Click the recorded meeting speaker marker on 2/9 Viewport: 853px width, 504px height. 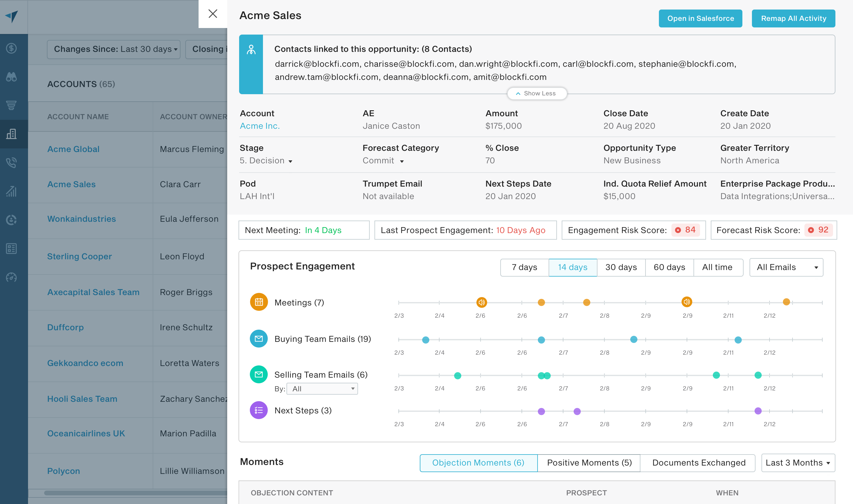coord(687,302)
